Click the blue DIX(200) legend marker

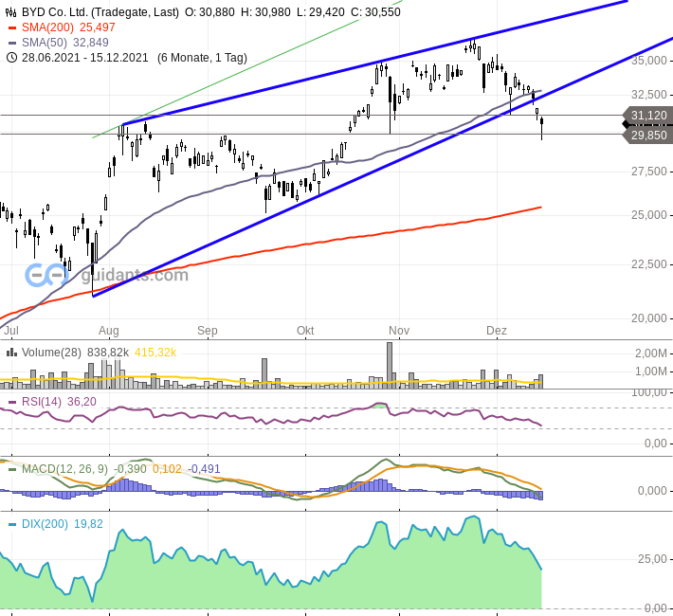tap(12, 525)
